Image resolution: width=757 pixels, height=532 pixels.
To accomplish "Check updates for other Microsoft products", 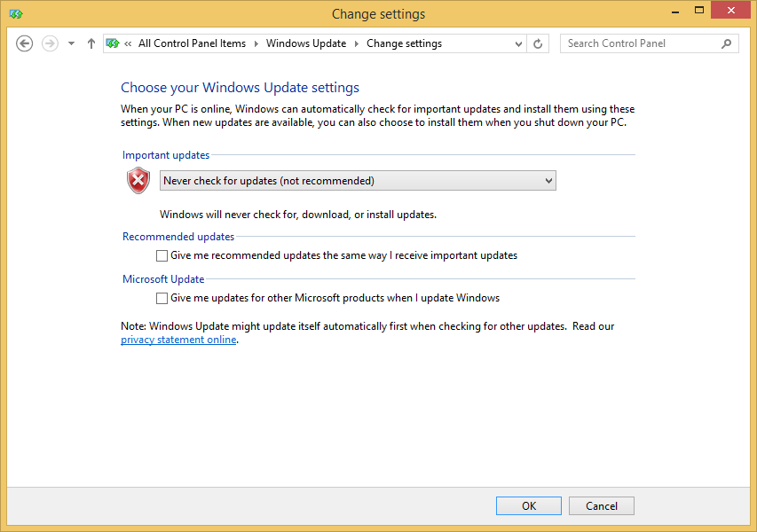I will (x=162, y=298).
